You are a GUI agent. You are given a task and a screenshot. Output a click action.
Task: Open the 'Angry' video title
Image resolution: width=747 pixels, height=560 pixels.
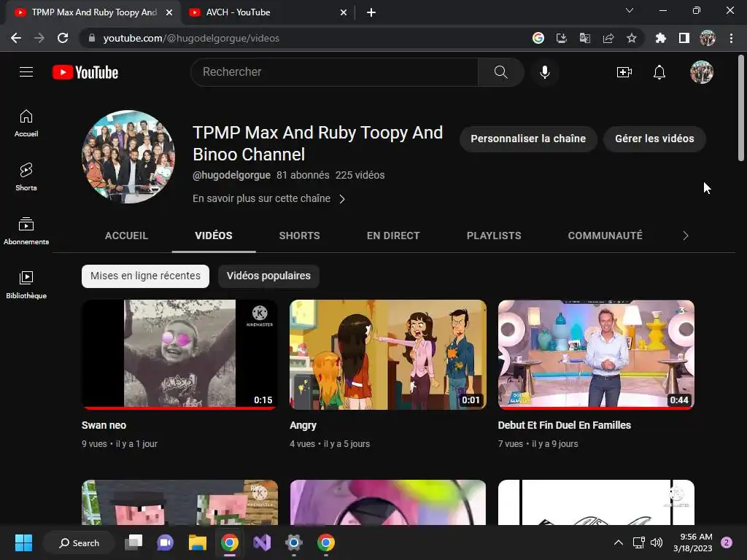(x=303, y=425)
